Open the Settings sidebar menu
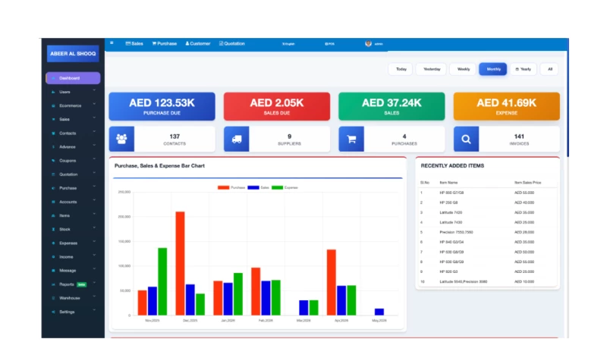The image size is (607, 364). [x=73, y=312]
